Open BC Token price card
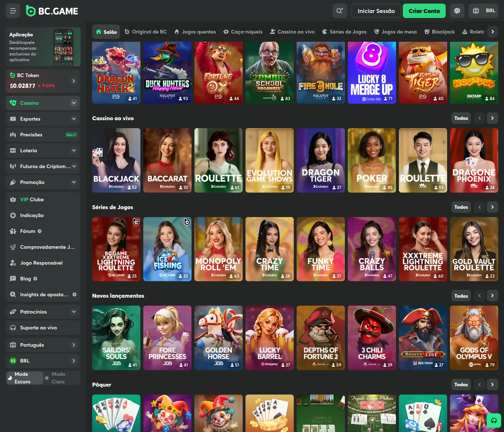Image resolution: width=504 pixels, height=432 pixels. 43,81
